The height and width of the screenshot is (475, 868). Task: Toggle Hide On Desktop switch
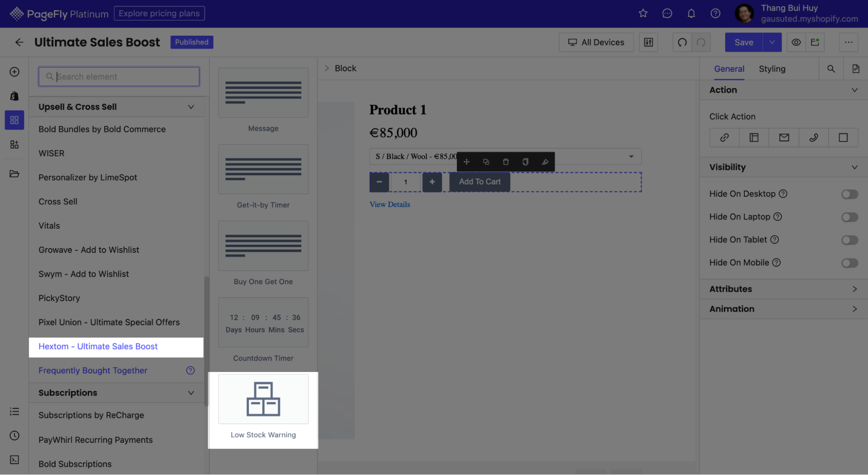tap(849, 194)
